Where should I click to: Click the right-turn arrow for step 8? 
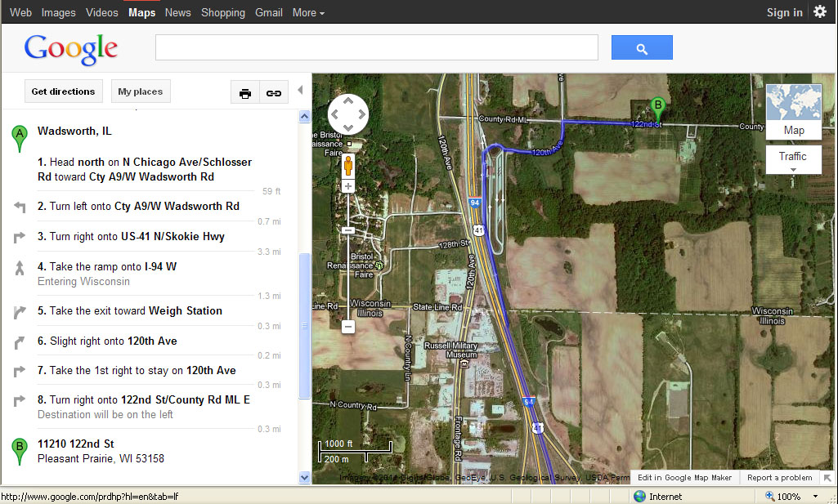coord(20,400)
